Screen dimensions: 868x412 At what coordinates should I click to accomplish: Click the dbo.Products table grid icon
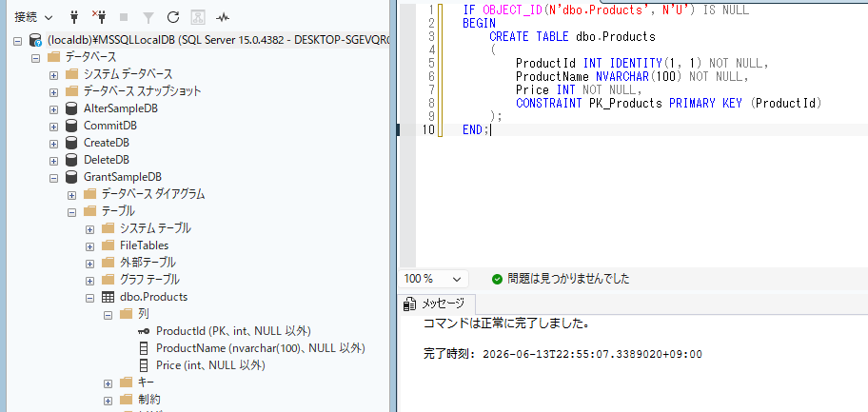[x=108, y=297]
